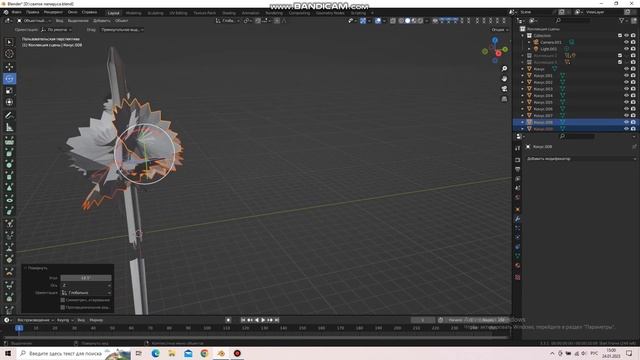Click the outliner filter funnel icon
Viewport: 640px width, 360px height.
(x=622, y=20)
